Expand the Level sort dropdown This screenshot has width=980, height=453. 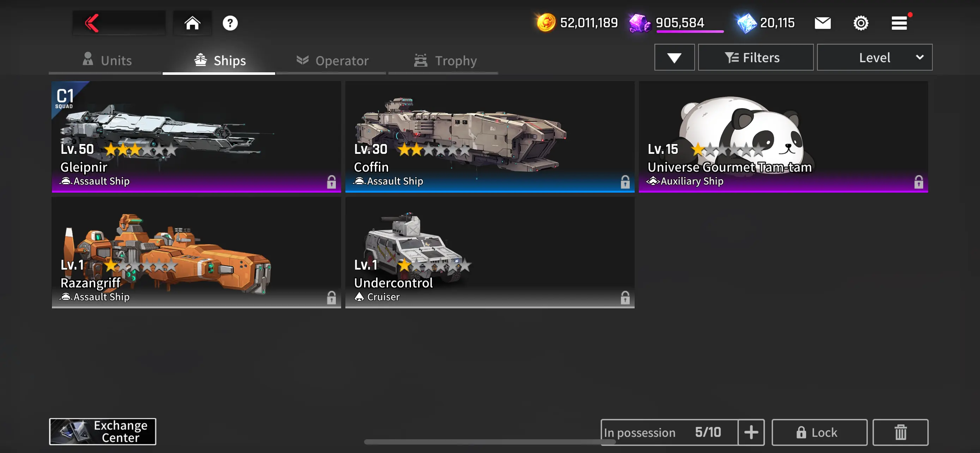(874, 58)
